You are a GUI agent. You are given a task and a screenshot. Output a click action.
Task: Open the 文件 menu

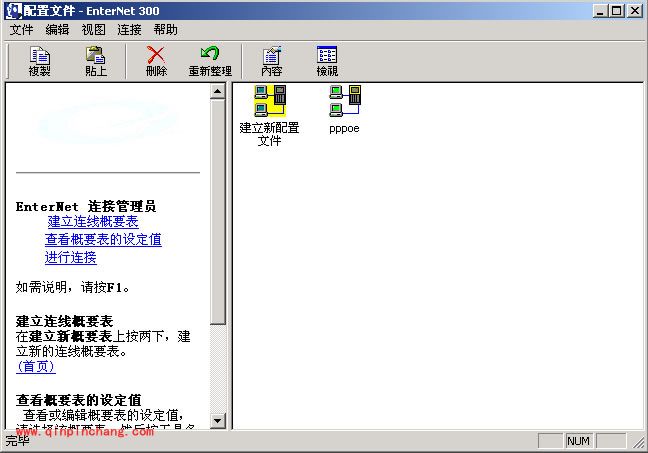point(21,30)
